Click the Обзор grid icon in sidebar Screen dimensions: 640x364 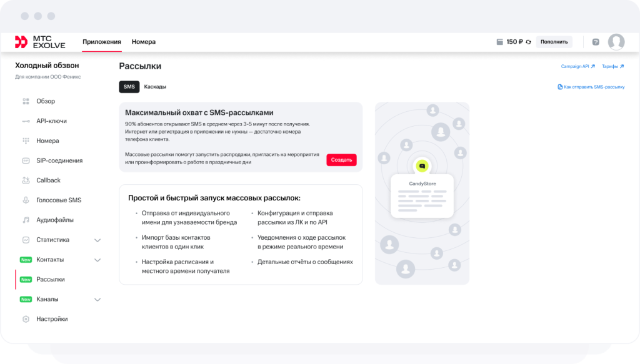pyautogui.click(x=26, y=101)
